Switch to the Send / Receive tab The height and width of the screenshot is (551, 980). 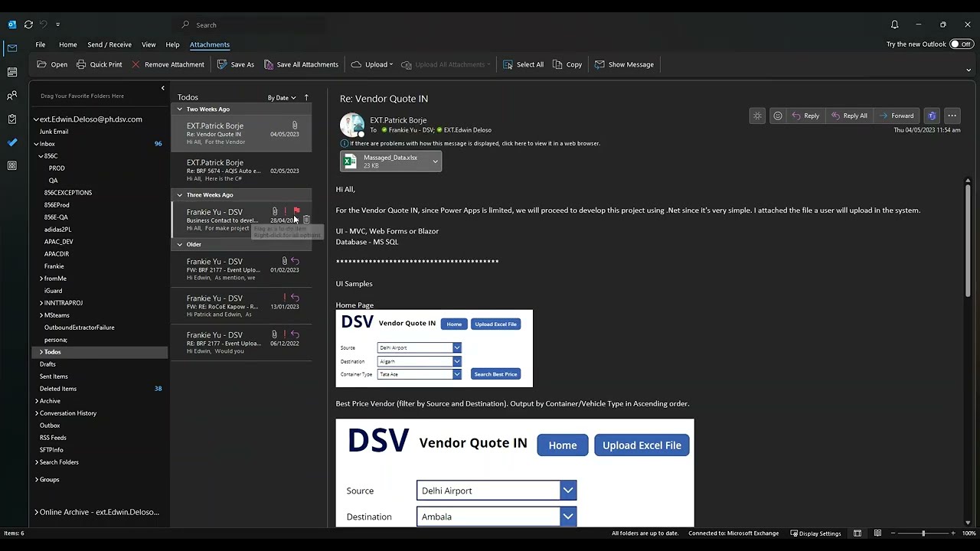tap(109, 44)
